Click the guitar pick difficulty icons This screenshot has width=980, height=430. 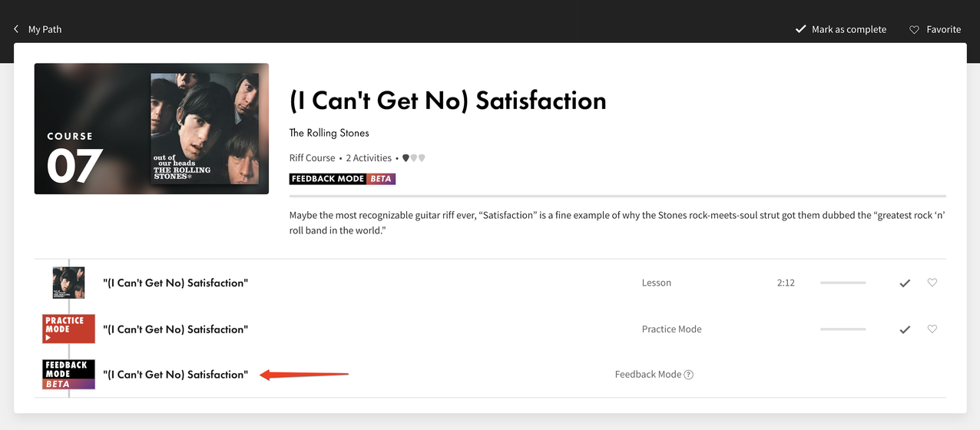pyautogui.click(x=414, y=158)
